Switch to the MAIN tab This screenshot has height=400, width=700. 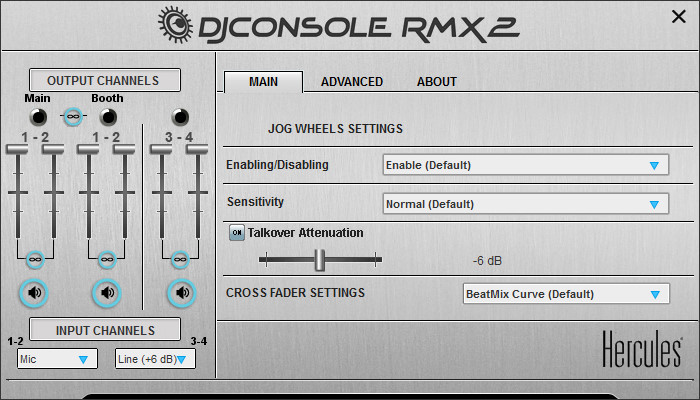click(x=263, y=82)
